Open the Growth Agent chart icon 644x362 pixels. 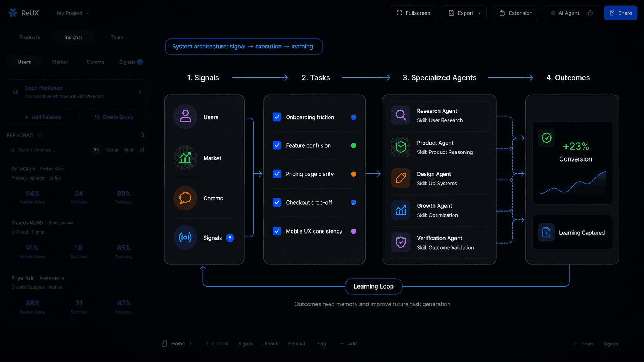click(x=401, y=210)
